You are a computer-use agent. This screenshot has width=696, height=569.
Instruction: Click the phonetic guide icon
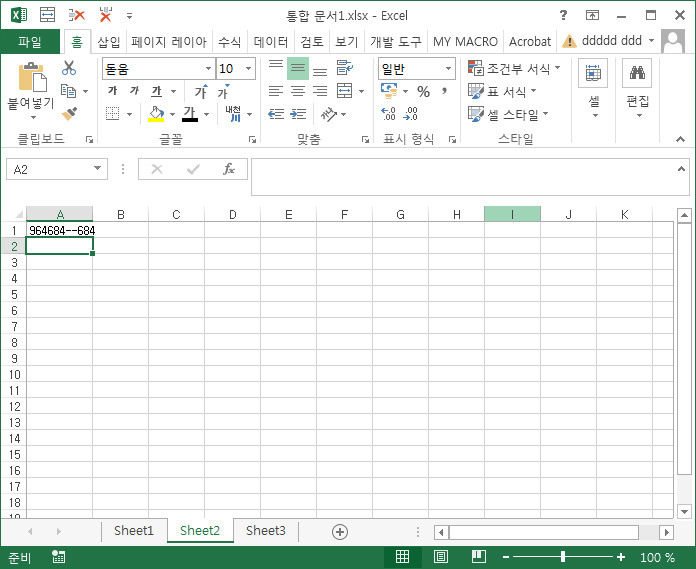[x=233, y=114]
